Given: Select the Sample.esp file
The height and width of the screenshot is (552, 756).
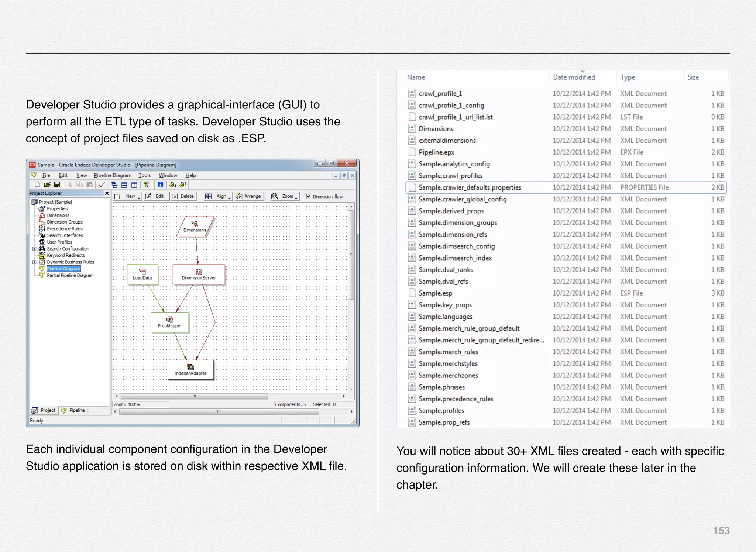Looking at the screenshot, I should click(566, 293).
